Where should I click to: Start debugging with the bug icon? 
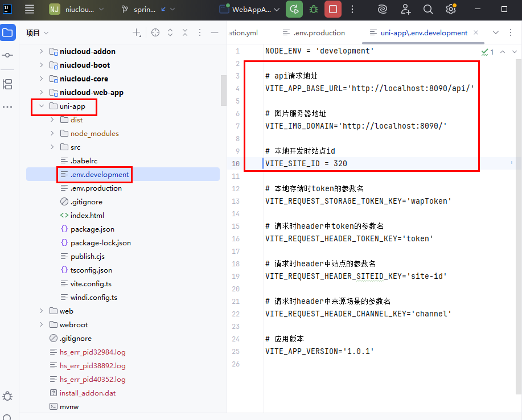tap(314, 9)
